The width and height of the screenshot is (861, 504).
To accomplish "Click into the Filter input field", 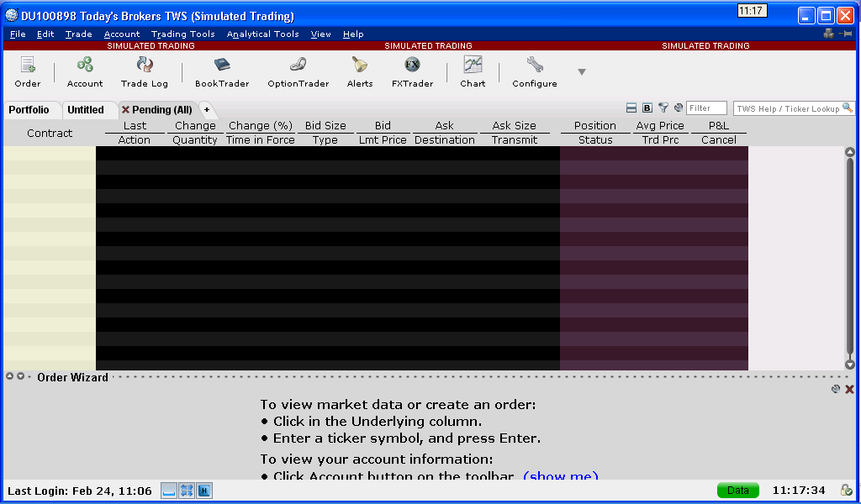I will [706, 108].
